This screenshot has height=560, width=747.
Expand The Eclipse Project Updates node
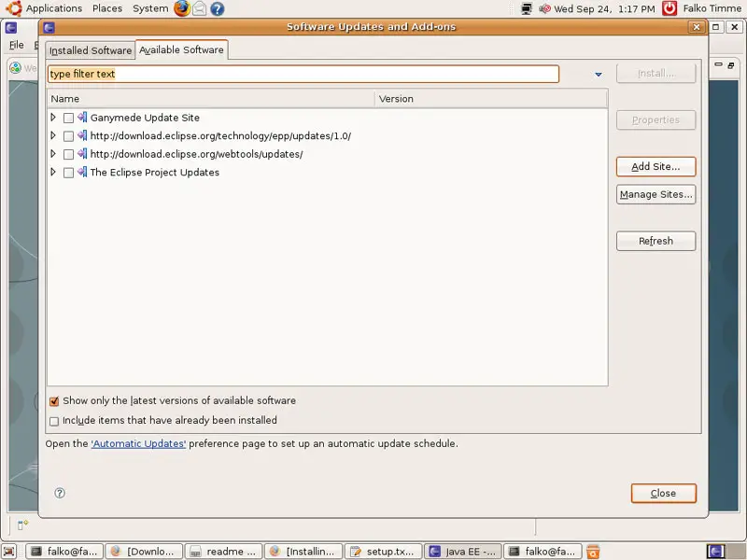[53, 172]
